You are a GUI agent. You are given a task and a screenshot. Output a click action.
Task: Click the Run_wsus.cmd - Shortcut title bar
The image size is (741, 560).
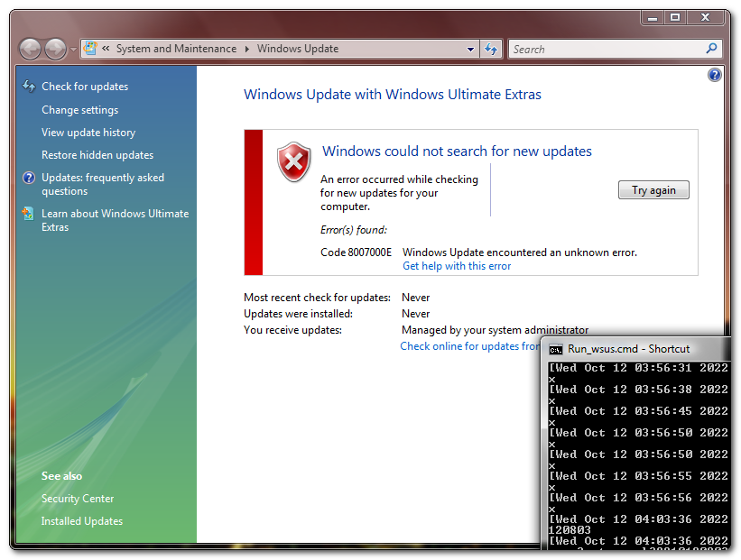tap(635, 349)
